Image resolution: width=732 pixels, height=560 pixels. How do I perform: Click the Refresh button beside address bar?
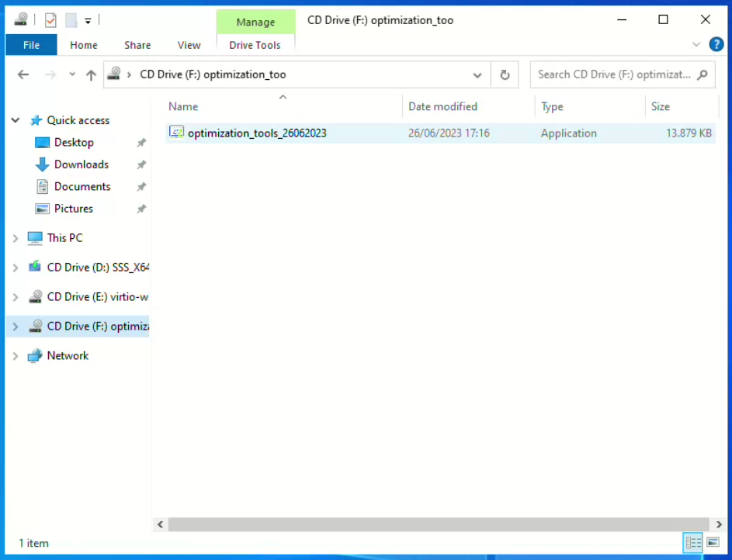pyautogui.click(x=505, y=75)
